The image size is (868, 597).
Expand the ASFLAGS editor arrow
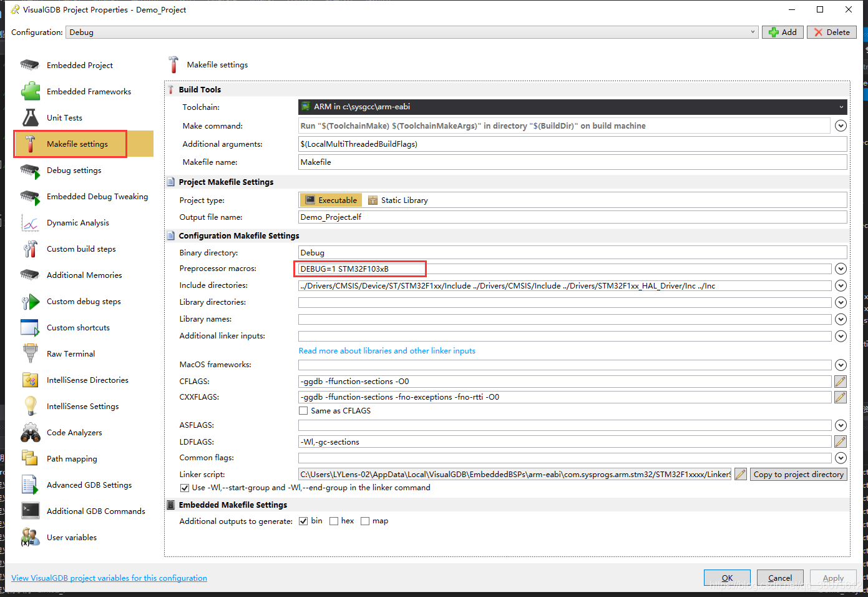click(x=841, y=426)
